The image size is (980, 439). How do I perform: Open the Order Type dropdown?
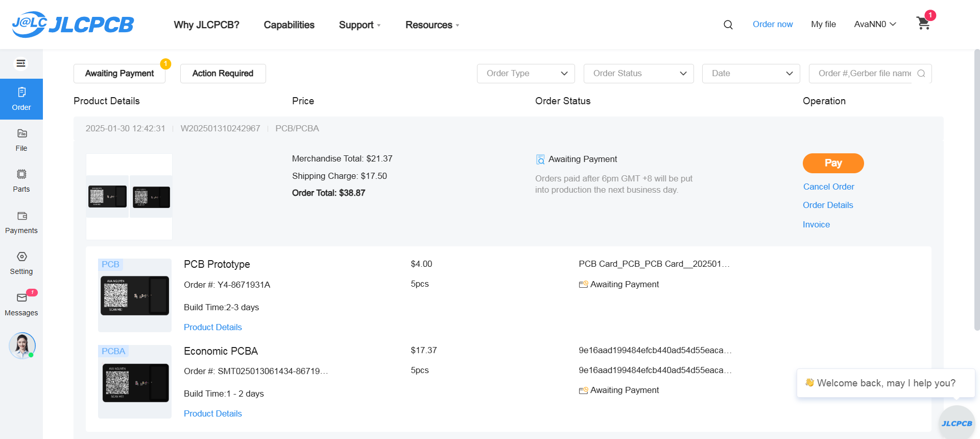(x=526, y=74)
